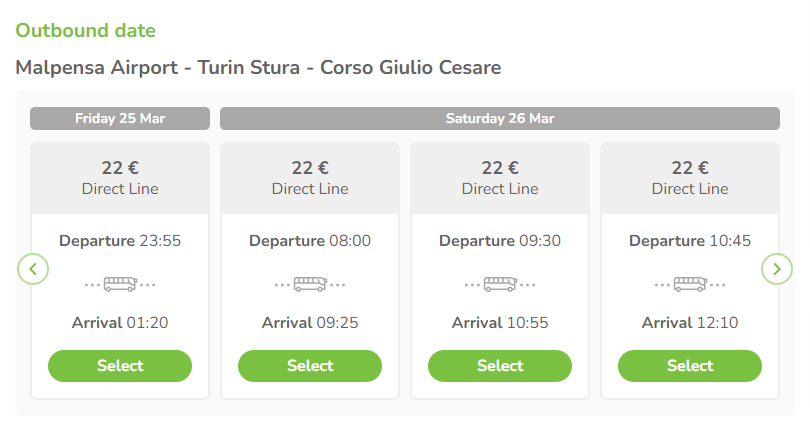The width and height of the screenshot is (810, 426).
Task: Click the previous departures left arrow
Action: point(33,269)
